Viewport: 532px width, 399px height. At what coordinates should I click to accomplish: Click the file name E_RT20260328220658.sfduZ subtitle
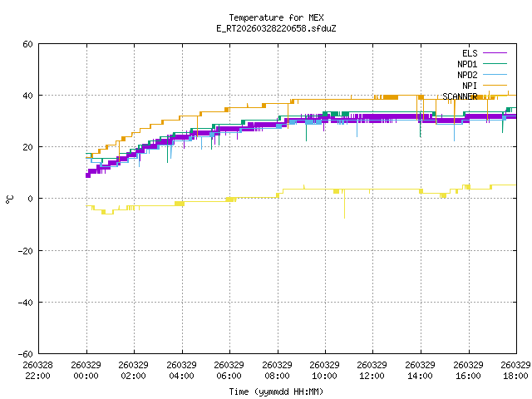[x=276, y=28]
